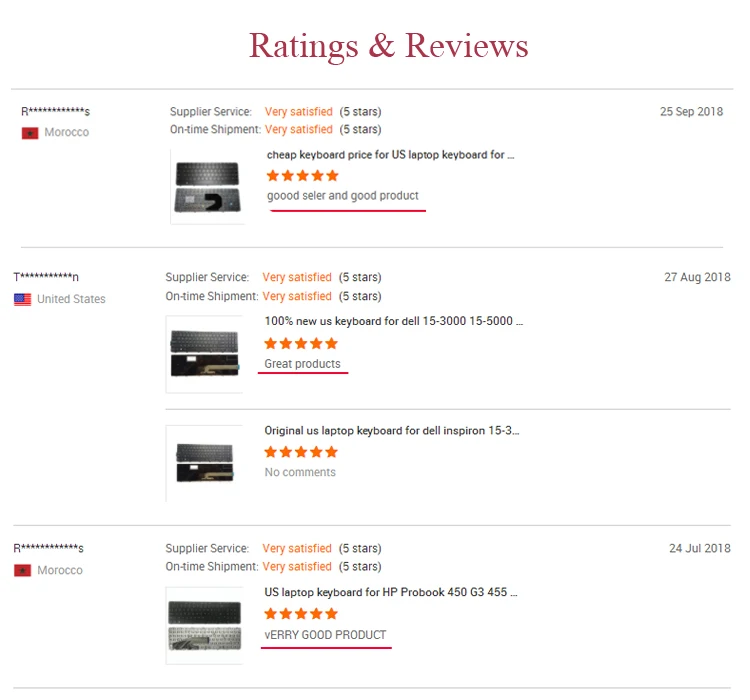The image size is (750, 700).
Task: Click the 'vERRY GOOD PRODUCT' comment
Action: point(325,635)
